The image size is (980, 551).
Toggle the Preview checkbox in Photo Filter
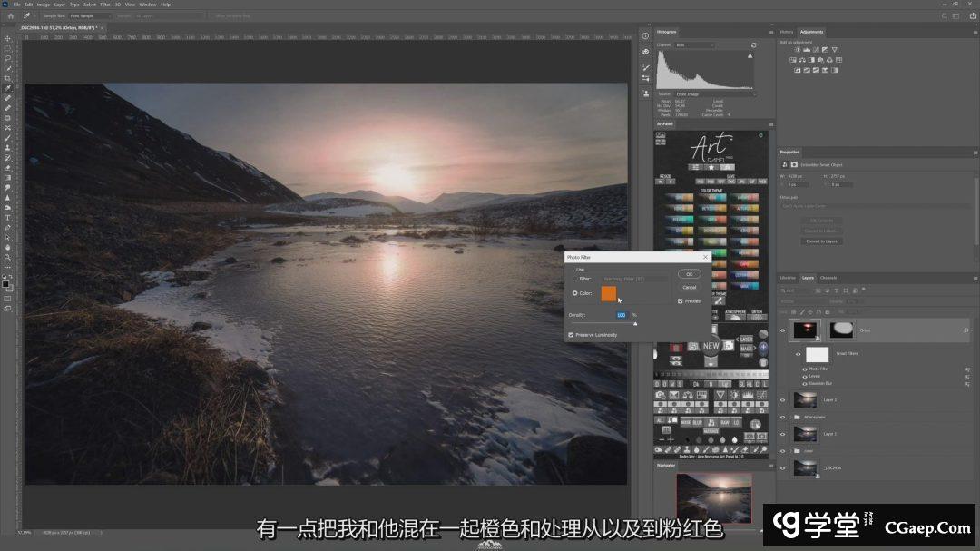tap(681, 300)
